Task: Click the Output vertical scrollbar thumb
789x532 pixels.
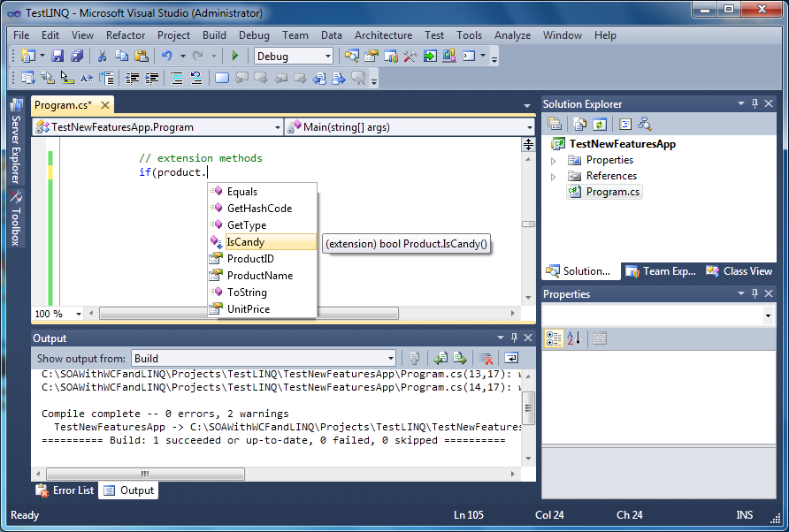Action: click(x=528, y=407)
